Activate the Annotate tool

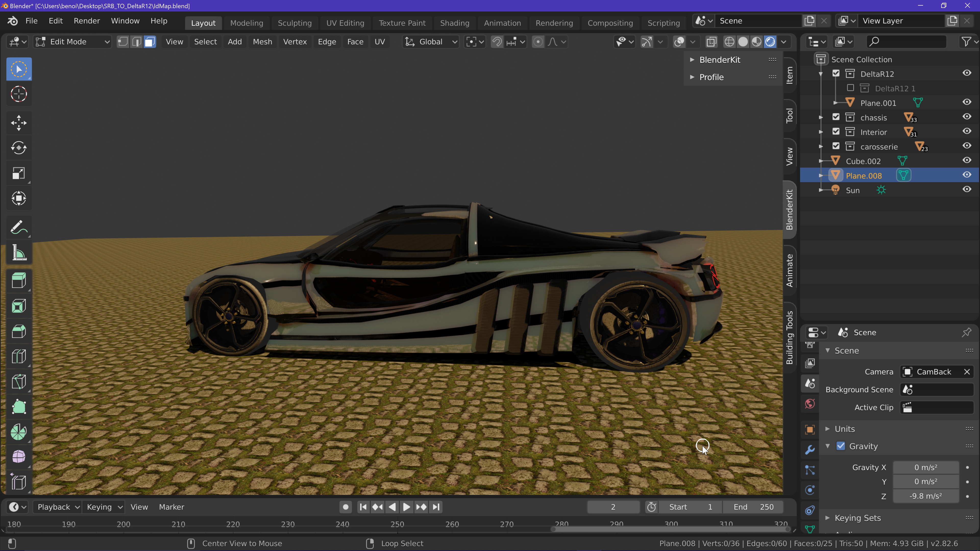pyautogui.click(x=19, y=227)
